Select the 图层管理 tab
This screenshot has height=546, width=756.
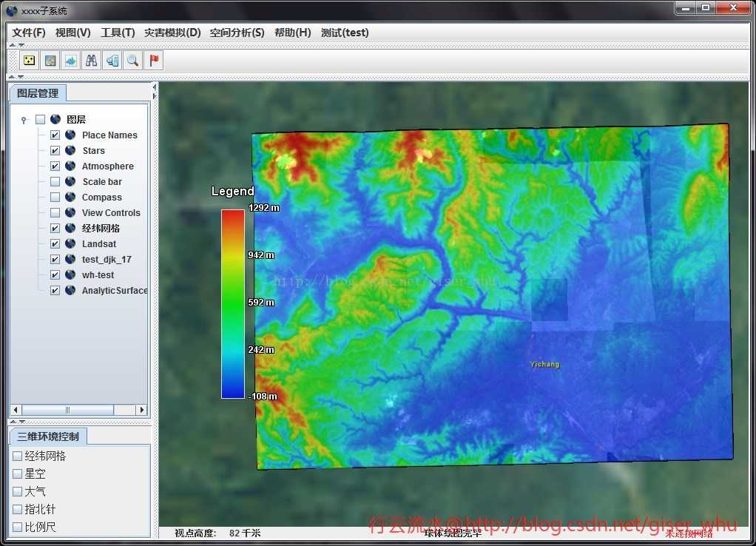[38, 93]
